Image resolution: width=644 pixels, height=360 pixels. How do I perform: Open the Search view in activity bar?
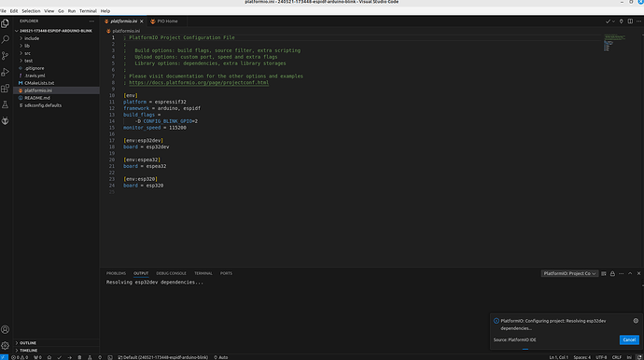tap(6, 39)
